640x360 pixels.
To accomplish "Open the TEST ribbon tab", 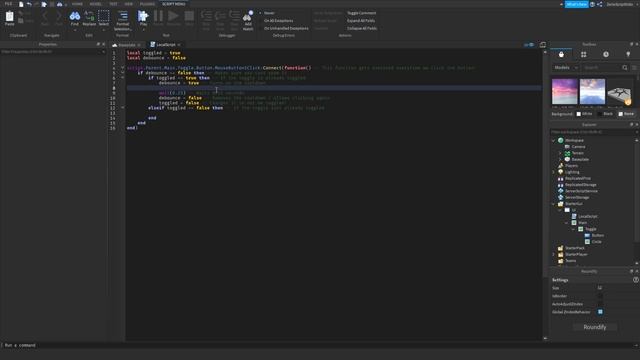I will (x=113, y=4).
